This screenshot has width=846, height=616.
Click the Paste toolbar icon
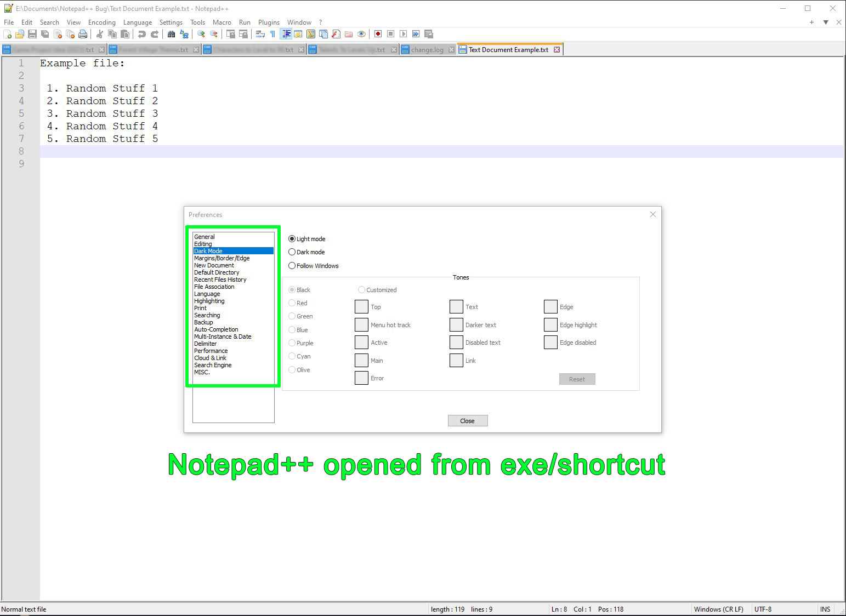[125, 34]
